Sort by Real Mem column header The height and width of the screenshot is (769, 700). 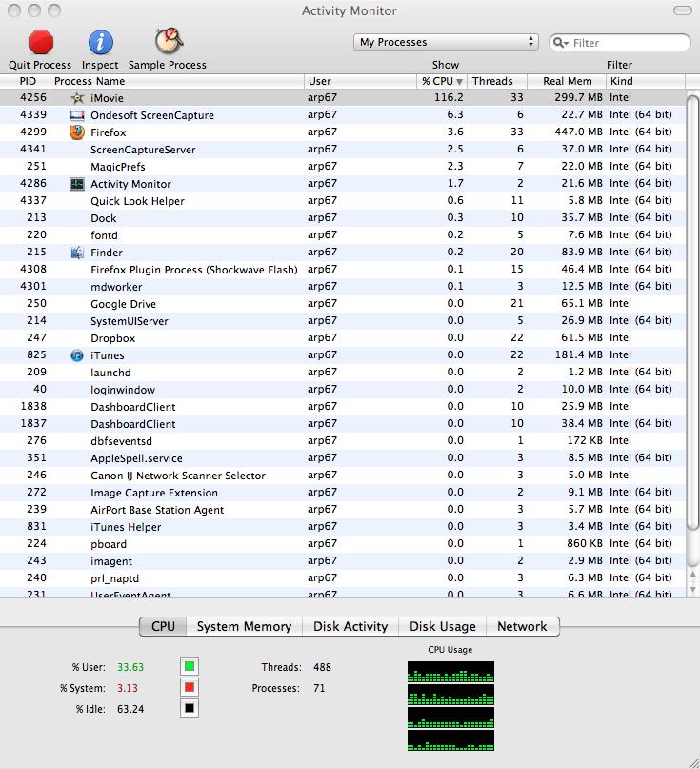(x=567, y=81)
